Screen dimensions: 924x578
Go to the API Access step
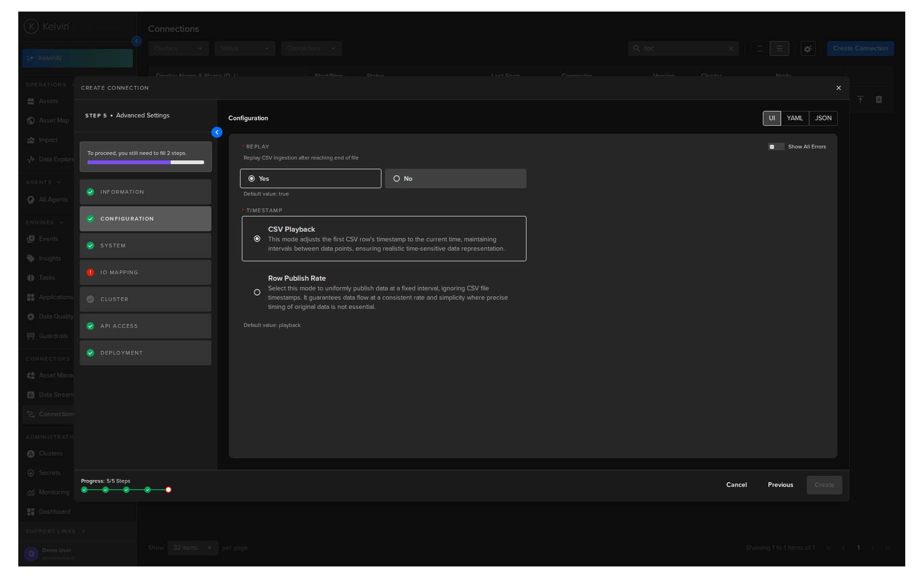145,326
